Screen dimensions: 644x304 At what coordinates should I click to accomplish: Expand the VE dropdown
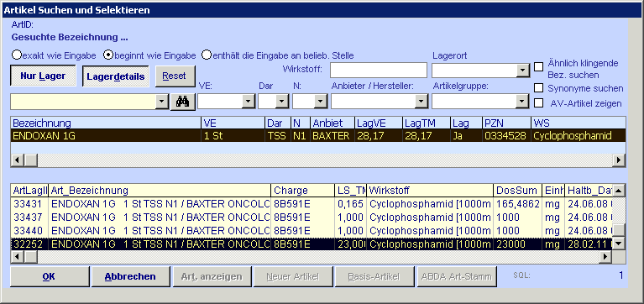[x=249, y=102]
